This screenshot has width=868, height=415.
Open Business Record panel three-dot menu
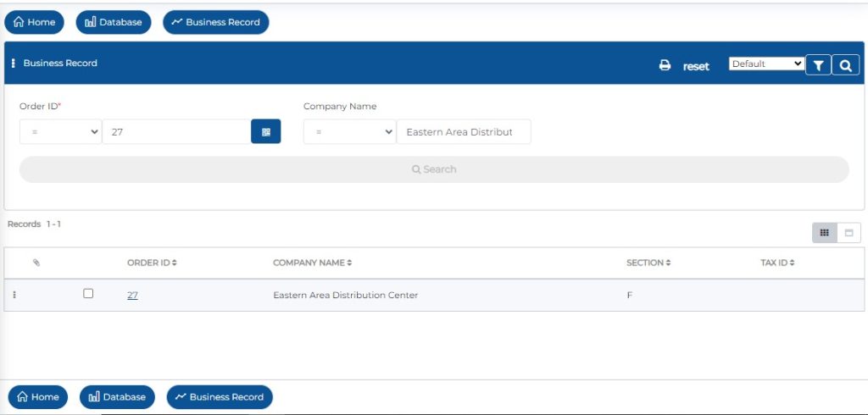14,63
